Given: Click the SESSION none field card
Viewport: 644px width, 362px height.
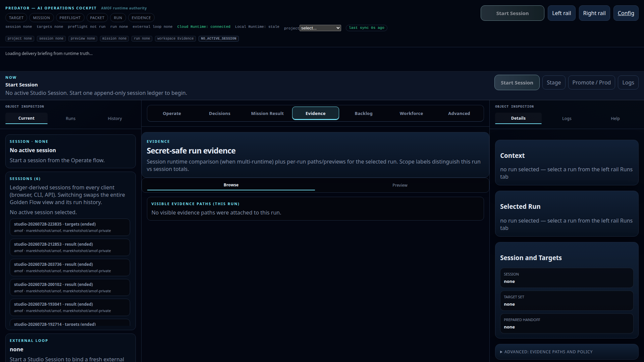Looking at the screenshot, I should click(x=567, y=278).
